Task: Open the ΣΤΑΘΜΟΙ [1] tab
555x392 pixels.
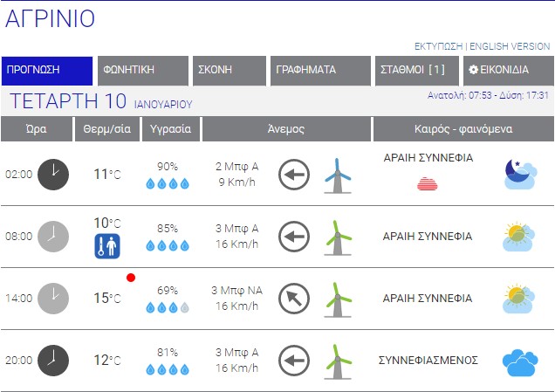Action: [x=415, y=71]
